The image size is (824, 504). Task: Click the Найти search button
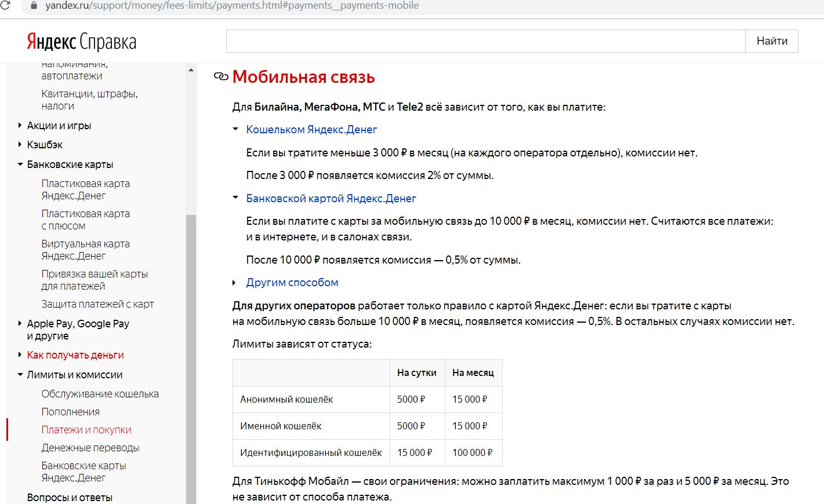tap(772, 41)
